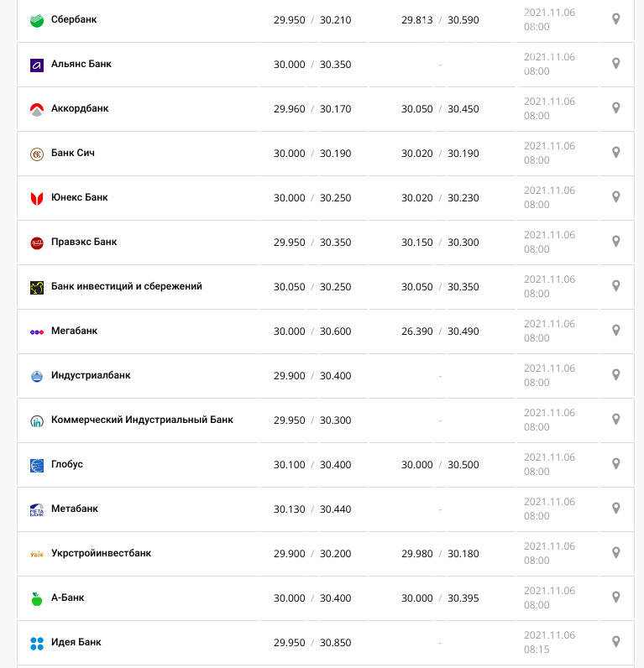Open map pin for А-Банк
Screen dimensions: 644x668
click(615, 597)
